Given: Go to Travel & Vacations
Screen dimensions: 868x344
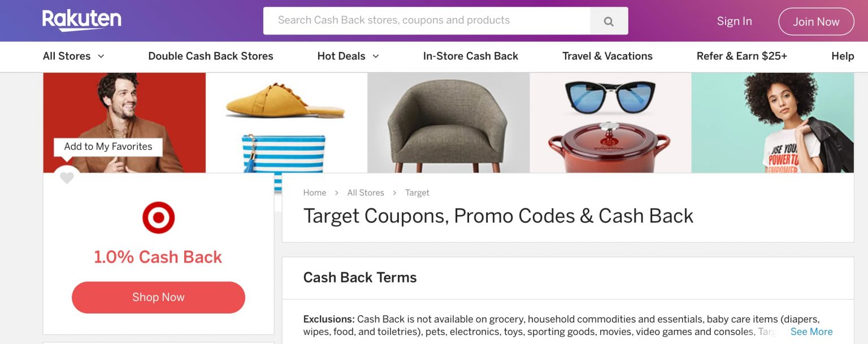Looking at the screenshot, I should [607, 56].
